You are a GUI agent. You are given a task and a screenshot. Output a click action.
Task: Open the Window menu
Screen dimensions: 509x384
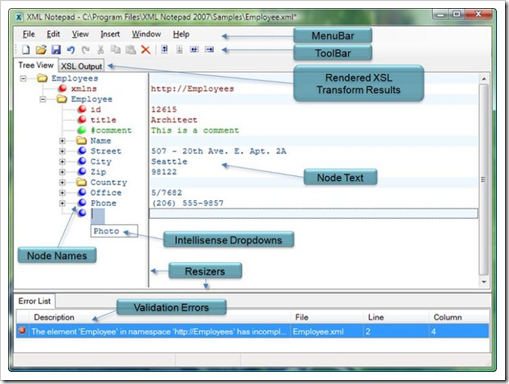pyautogui.click(x=146, y=34)
